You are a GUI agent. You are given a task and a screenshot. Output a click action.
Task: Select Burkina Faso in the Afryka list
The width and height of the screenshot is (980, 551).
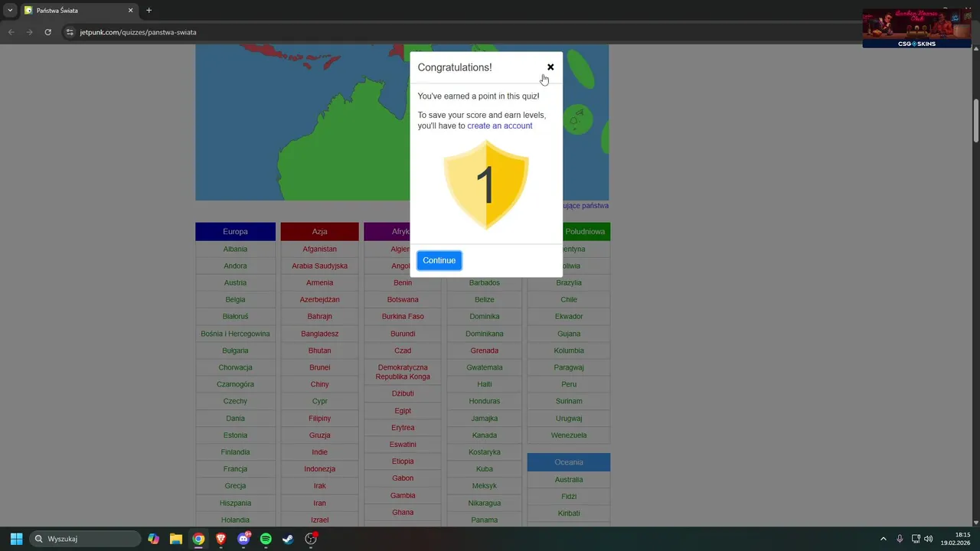403,316
